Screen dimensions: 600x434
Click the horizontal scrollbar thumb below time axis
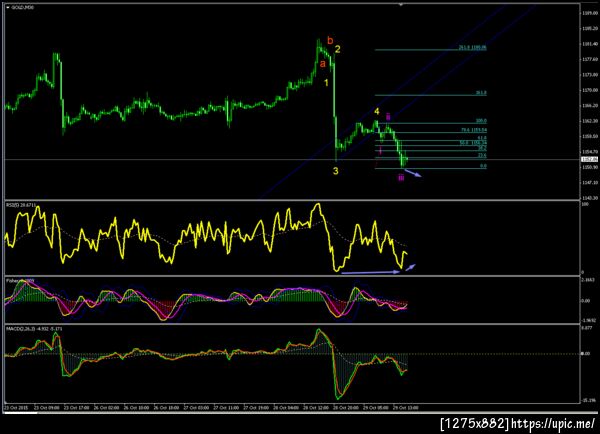tap(21, 413)
